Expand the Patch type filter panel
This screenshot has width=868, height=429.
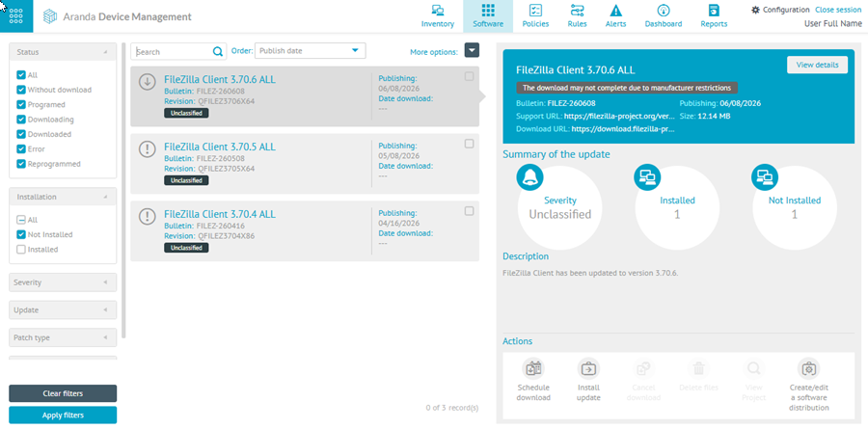(63, 337)
